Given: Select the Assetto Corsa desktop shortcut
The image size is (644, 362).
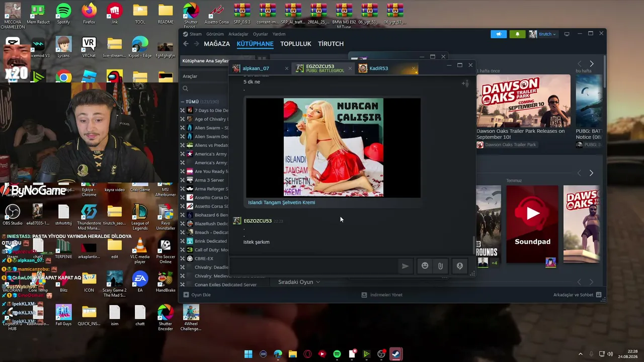Looking at the screenshot, I should click(x=216, y=14).
